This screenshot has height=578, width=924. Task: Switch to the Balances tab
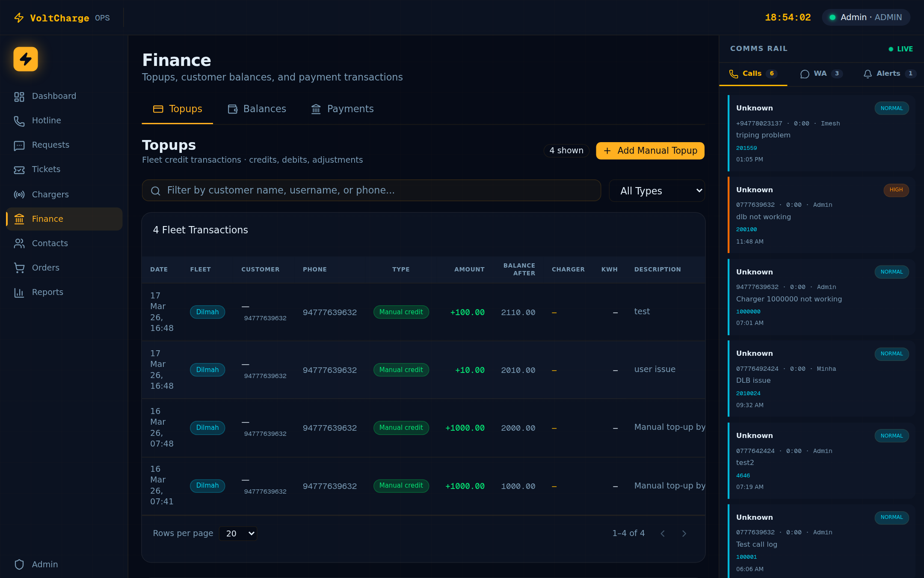point(257,109)
